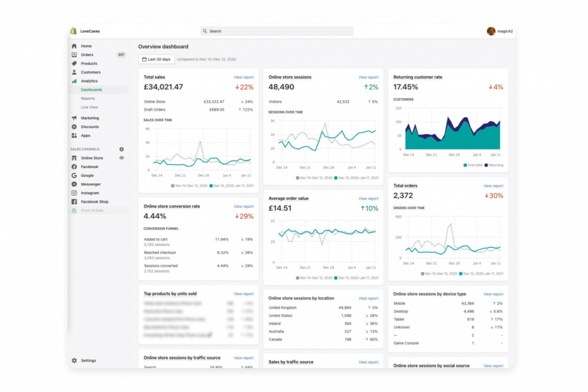Screen dimensions: 588x392
Task: Switch to the Dashboards tab
Action: click(x=91, y=90)
